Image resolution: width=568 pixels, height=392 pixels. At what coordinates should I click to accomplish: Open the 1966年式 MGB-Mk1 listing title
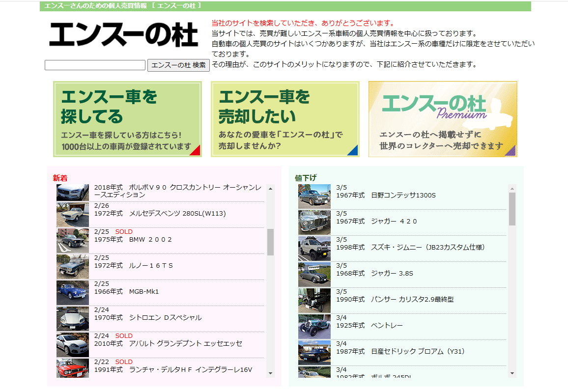coord(126,292)
